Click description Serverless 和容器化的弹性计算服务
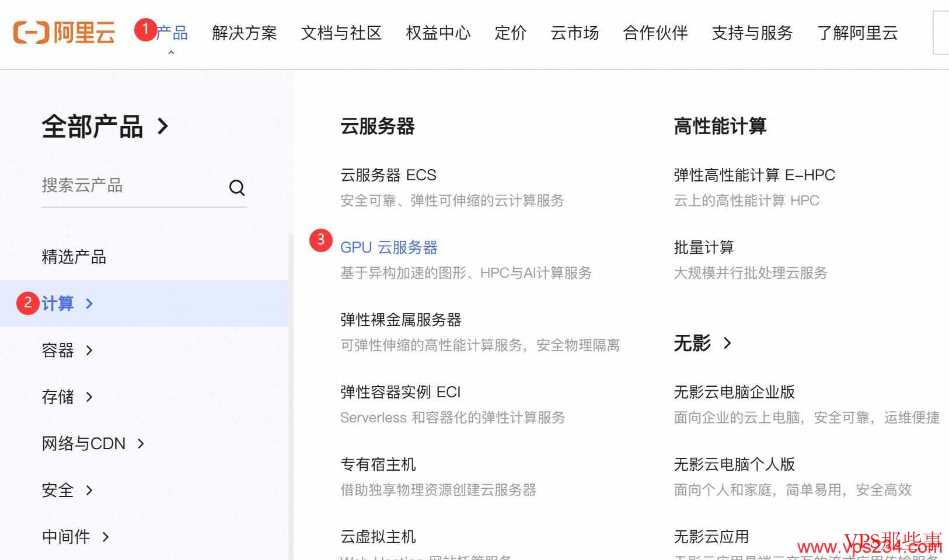The height and width of the screenshot is (560, 949). pos(453,418)
